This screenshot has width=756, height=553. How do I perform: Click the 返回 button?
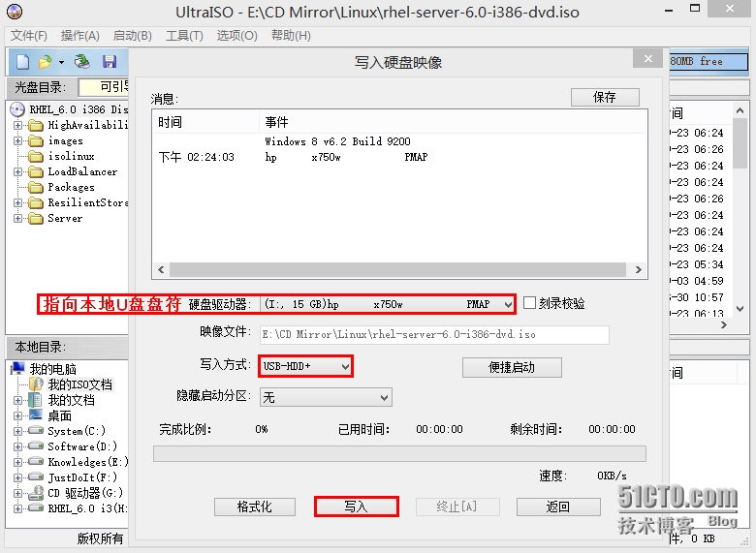point(558,507)
